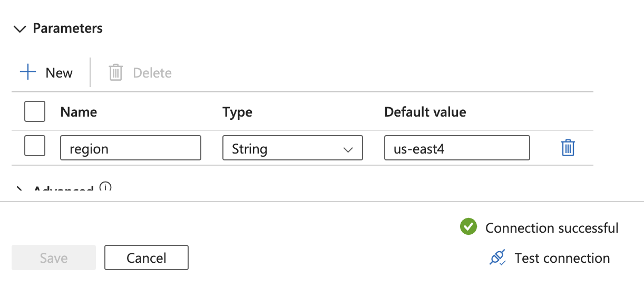Tick the select-all checkbox in table header

35,111
